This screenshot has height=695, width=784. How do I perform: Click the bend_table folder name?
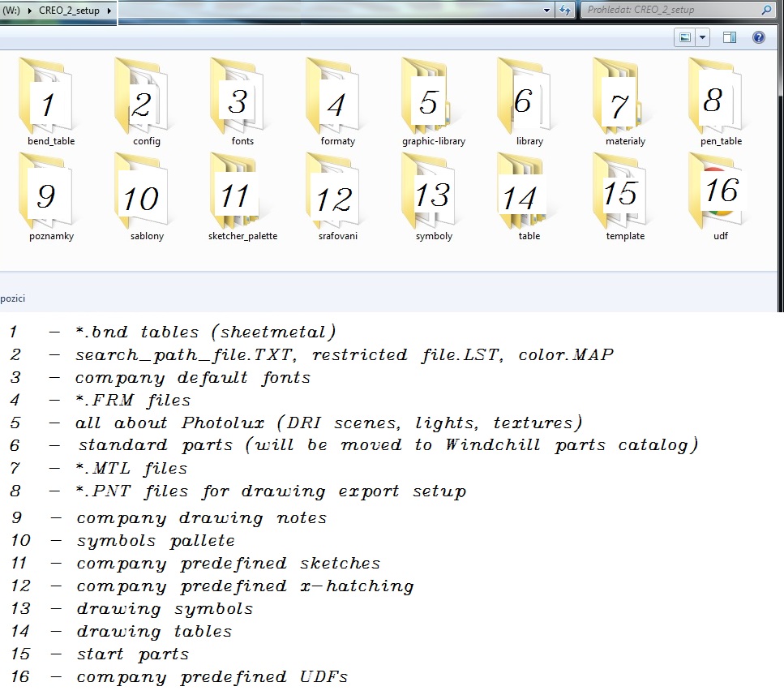[51, 141]
